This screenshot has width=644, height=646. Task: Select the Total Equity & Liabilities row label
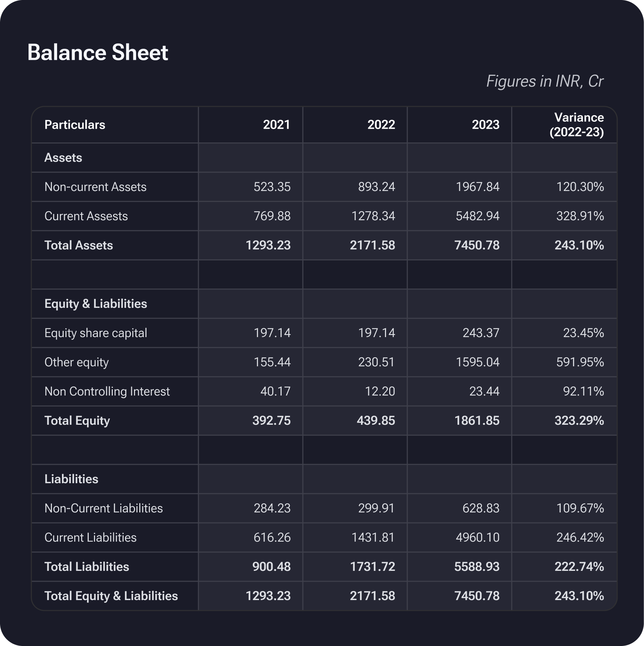[x=111, y=596]
